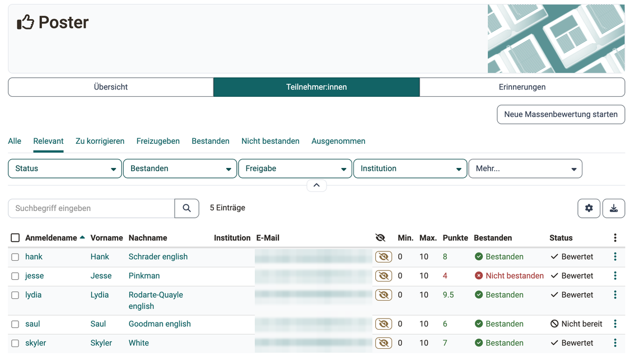Click Bewertet checkmark for skyler

pyautogui.click(x=554, y=343)
